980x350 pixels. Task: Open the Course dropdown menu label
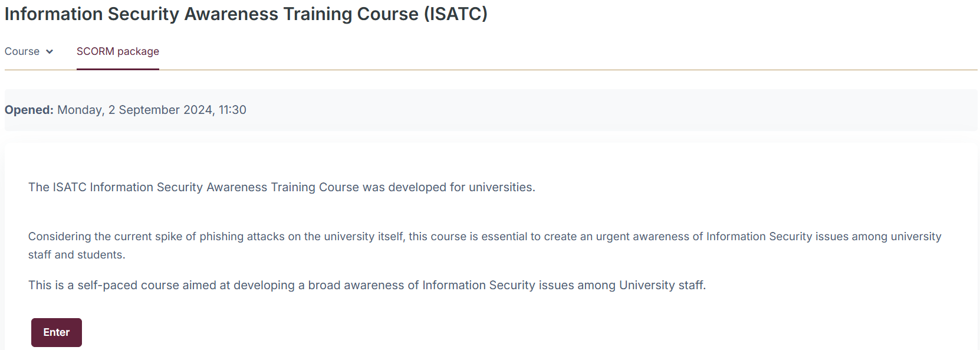point(22,52)
